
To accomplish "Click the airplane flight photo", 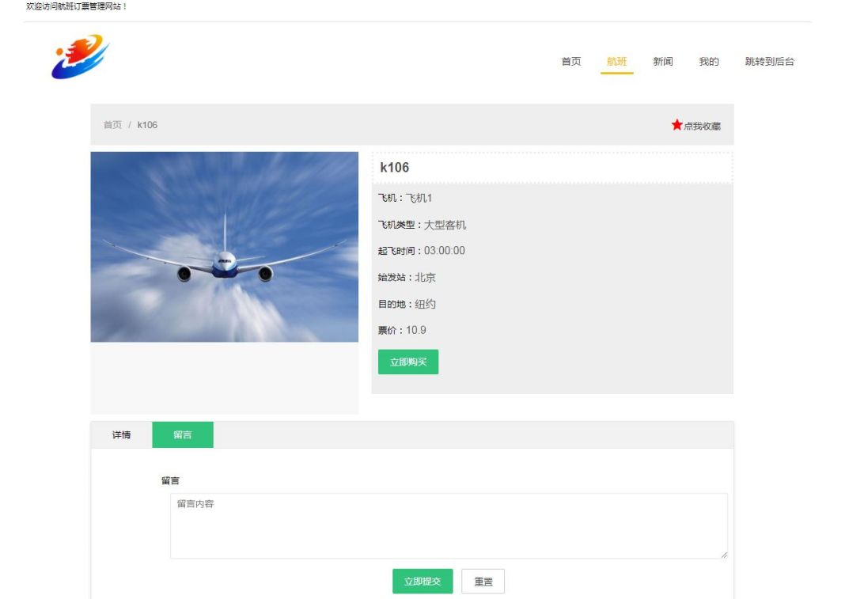I will coord(224,247).
